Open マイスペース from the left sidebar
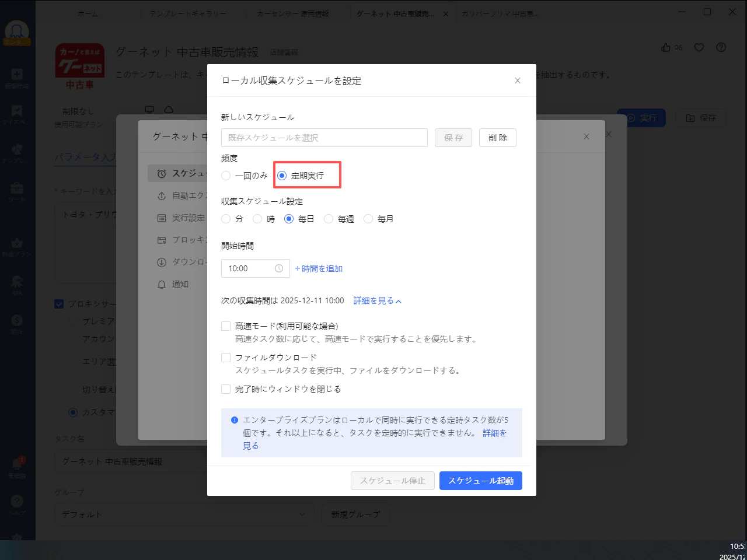This screenshot has width=747, height=560. (17, 114)
